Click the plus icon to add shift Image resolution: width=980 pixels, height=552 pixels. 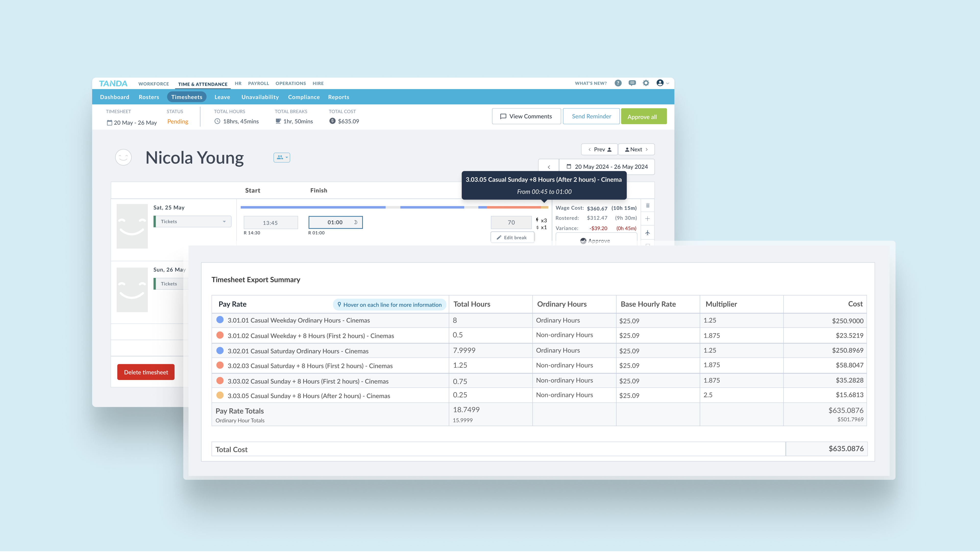pyautogui.click(x=647, y=219)
